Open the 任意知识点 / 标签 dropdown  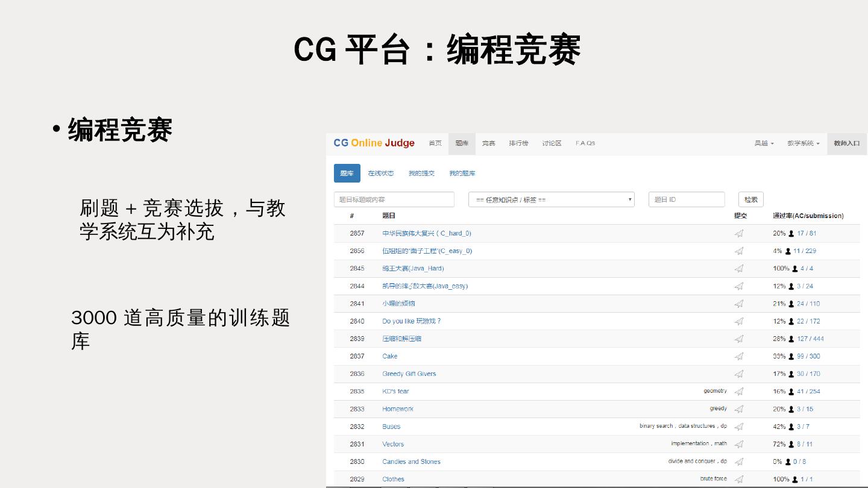[x=551, y=199]
